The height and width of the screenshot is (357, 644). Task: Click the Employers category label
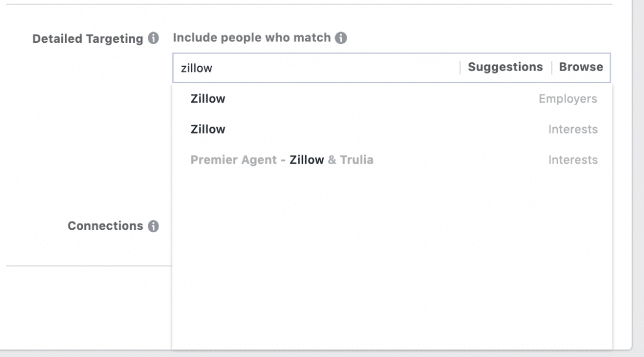pyautogui.click(x=568, y=99)
